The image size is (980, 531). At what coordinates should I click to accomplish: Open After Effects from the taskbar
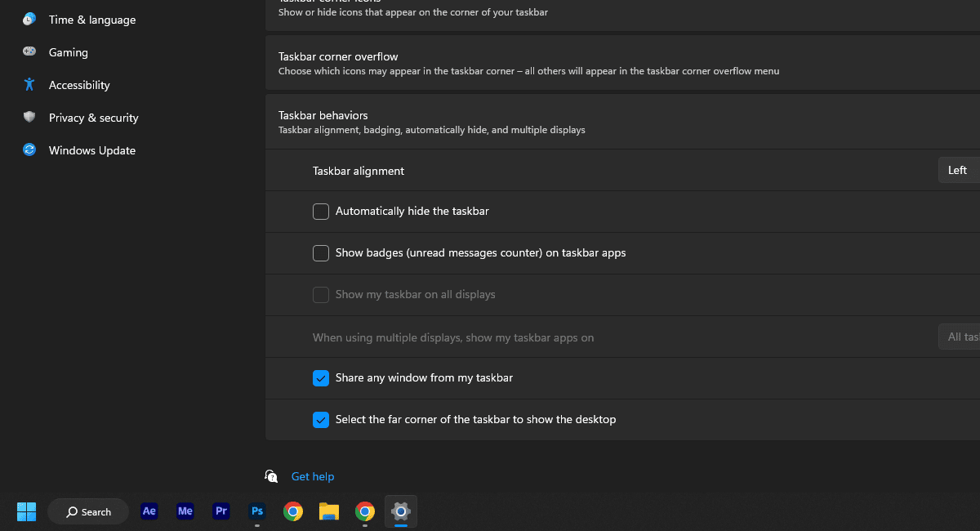pyautogui.click(x=149, y=511)
